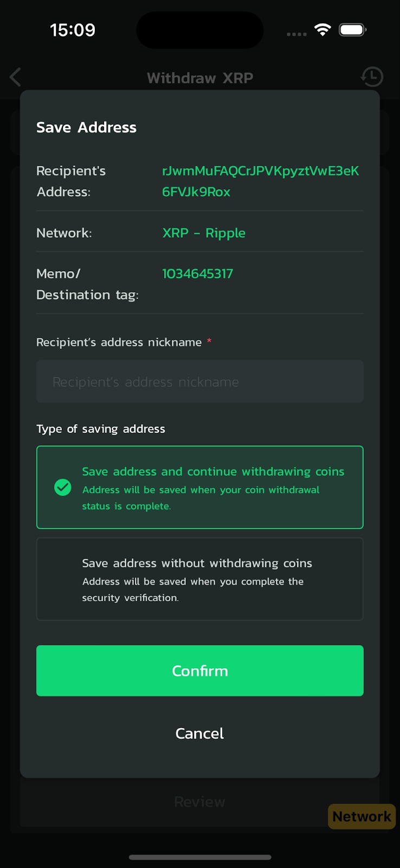Tap the Withdraw XRP title
This screenshot has width=400, height=868.
coord(199,77)
